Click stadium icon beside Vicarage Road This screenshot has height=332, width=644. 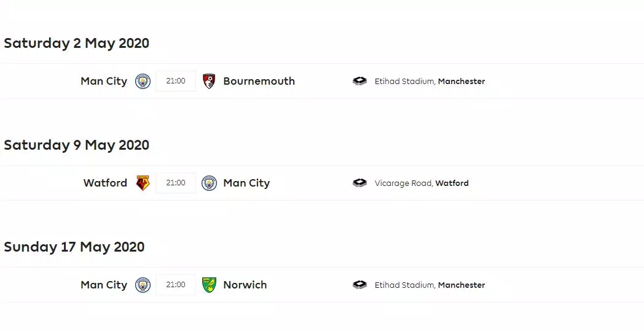359,183
